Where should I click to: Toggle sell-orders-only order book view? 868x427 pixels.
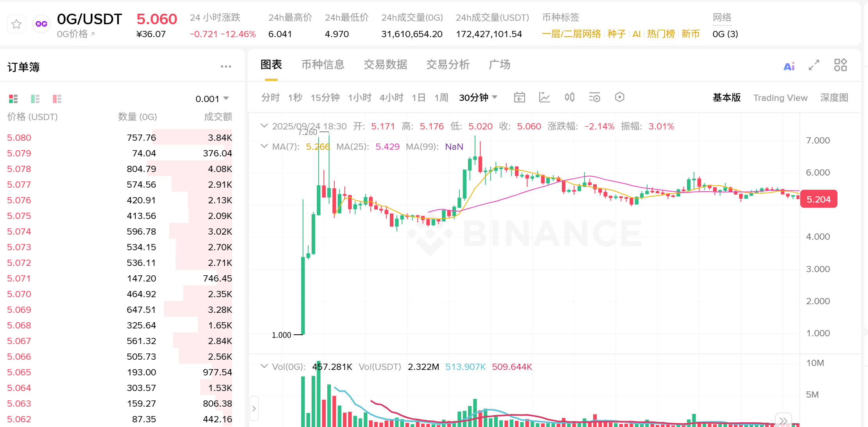(57, 99)
